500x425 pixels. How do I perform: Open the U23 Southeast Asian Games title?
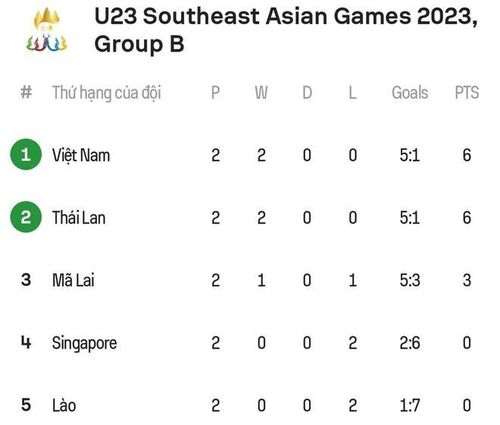click(x=286, y=30)
